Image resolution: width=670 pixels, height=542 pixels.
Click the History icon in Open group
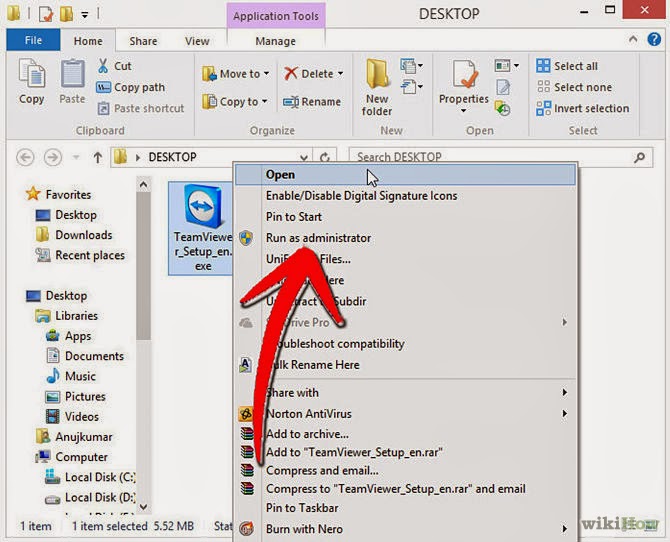(502, 108)
